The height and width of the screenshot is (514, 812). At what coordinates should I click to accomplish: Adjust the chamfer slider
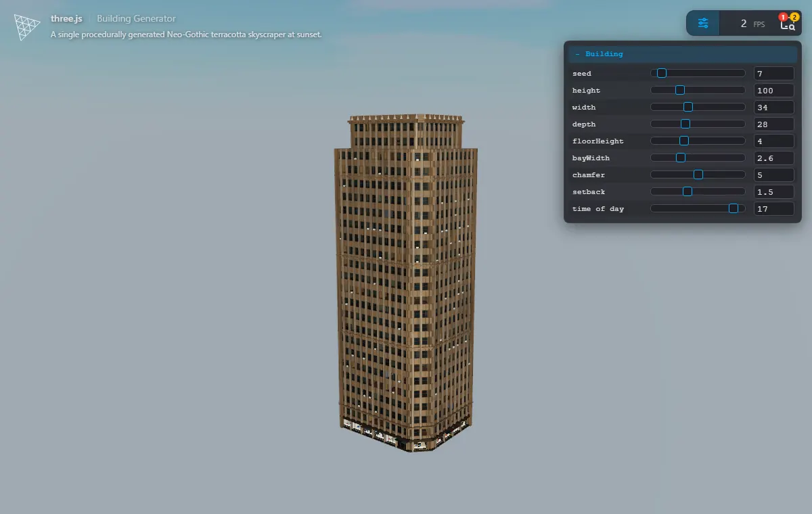tap(698, 174)
